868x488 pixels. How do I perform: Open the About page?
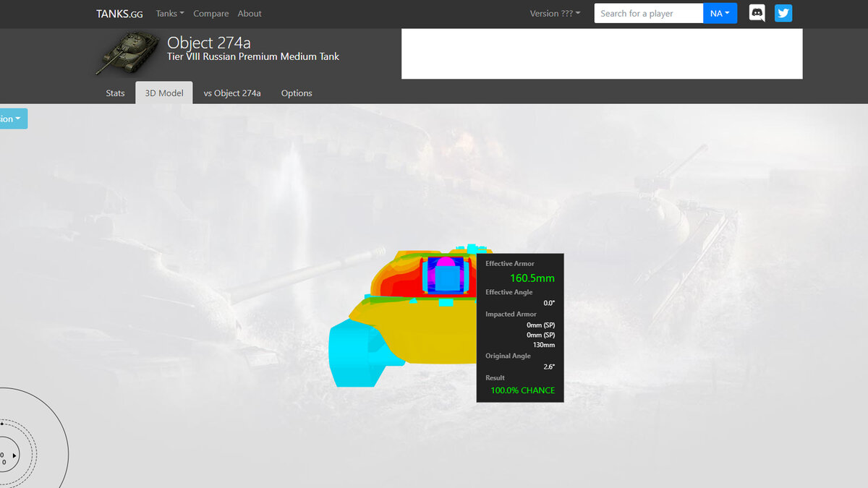250,14
